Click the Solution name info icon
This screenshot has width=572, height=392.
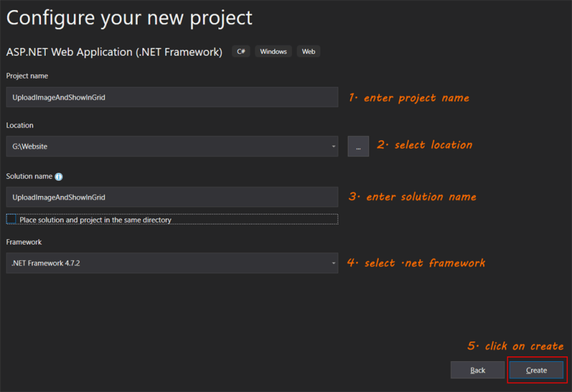[59, 177]
